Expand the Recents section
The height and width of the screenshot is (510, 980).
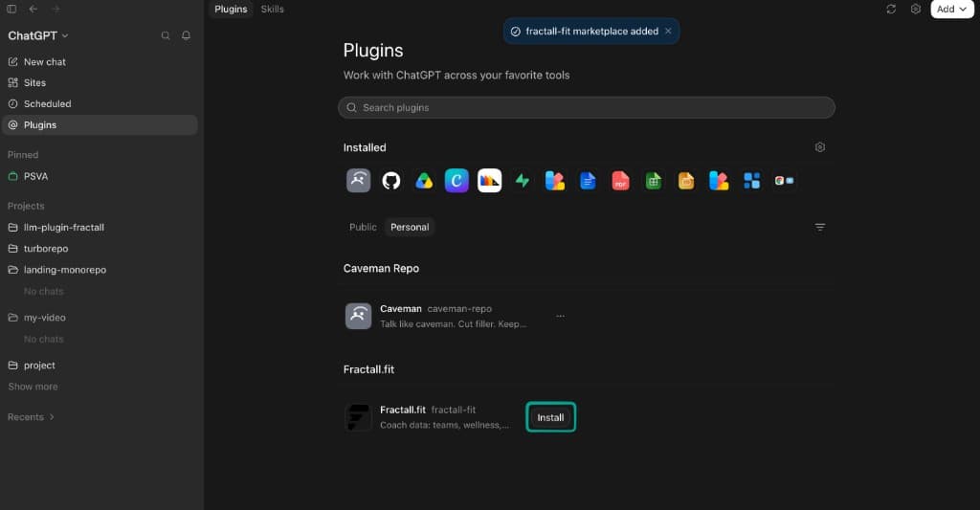[x=31, y=417]
